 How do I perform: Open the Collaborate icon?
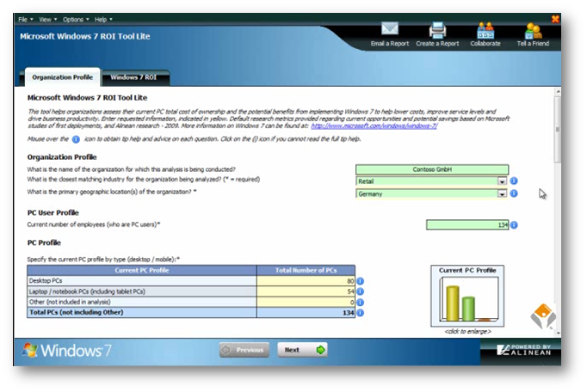coord(485,30)
